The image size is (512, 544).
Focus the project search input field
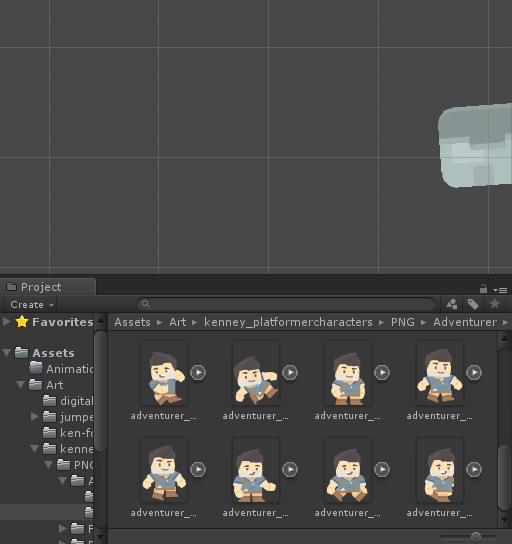[x=287, y=304]
